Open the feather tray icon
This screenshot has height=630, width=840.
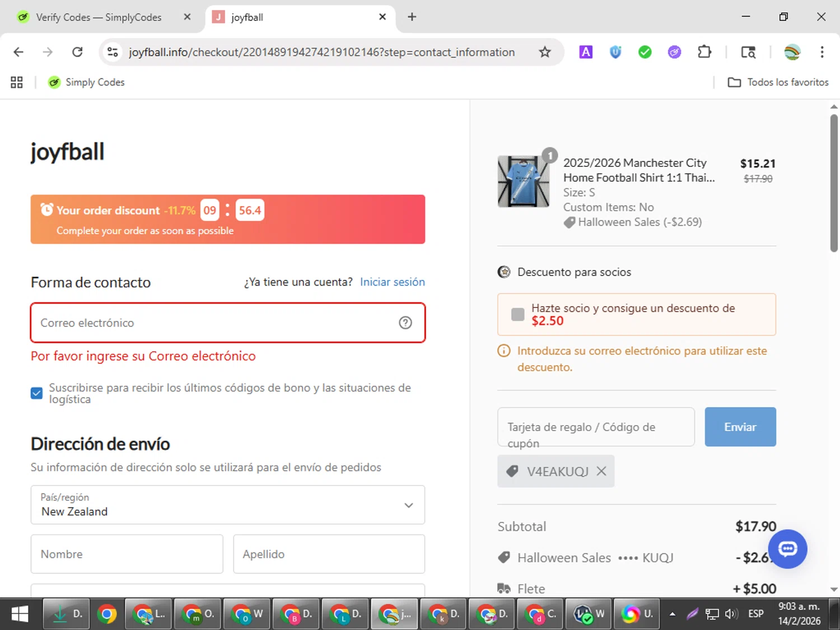[x=692, y=614]
